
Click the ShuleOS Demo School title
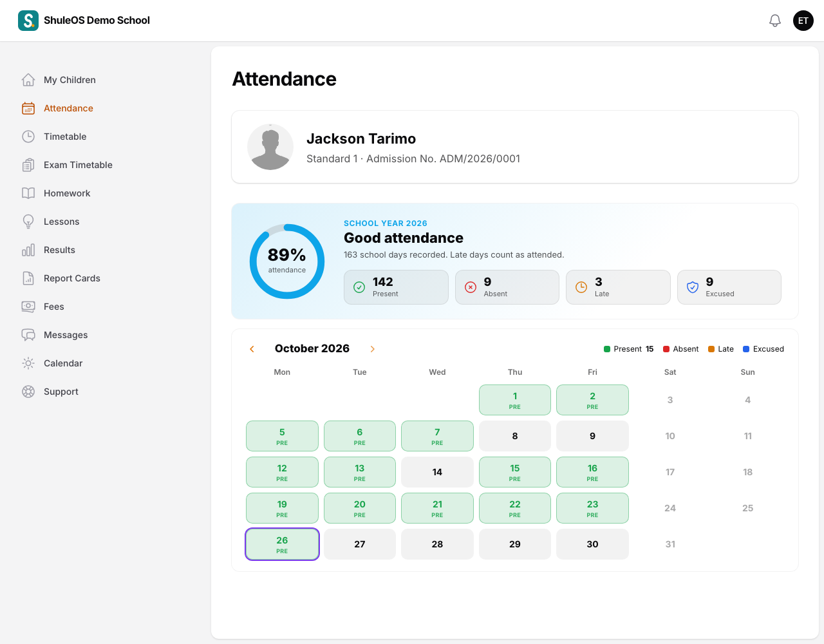97,21
